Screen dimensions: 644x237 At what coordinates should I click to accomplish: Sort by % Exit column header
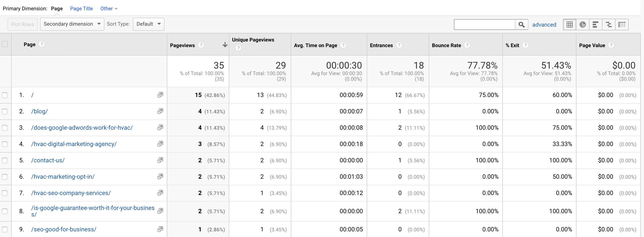[x=512, y=45]
